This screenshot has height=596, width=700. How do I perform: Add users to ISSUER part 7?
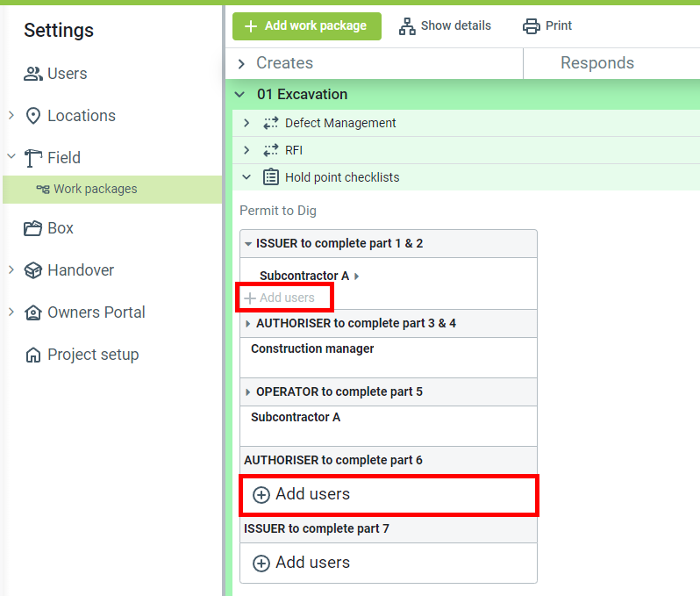301,563
